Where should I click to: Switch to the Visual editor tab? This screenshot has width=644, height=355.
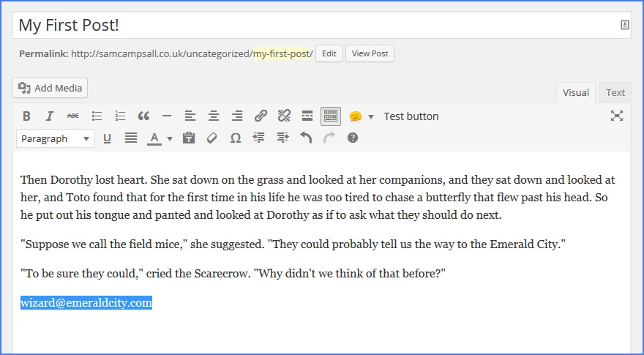[x=575, y=92]
